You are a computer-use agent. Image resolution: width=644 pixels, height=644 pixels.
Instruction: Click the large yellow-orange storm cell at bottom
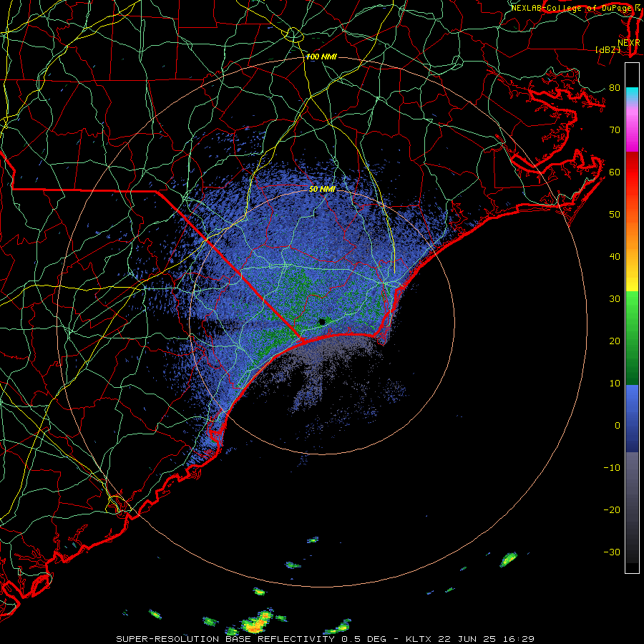(257, 623)
